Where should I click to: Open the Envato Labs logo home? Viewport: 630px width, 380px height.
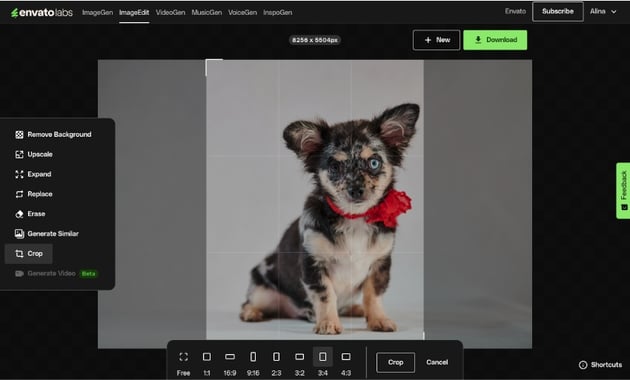click(41, 12)
